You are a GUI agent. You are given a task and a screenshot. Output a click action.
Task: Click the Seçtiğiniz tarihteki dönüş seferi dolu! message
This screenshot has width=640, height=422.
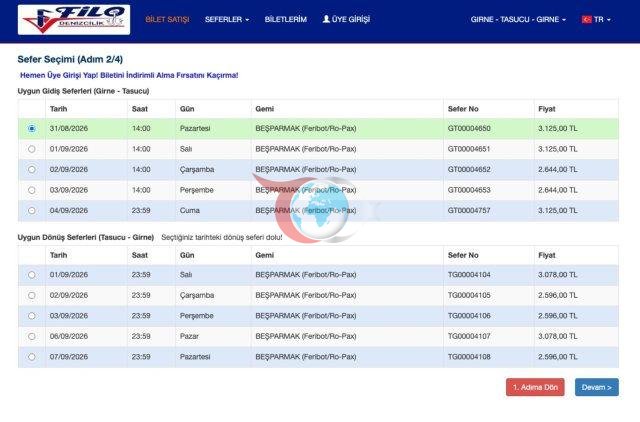[222, 237]
